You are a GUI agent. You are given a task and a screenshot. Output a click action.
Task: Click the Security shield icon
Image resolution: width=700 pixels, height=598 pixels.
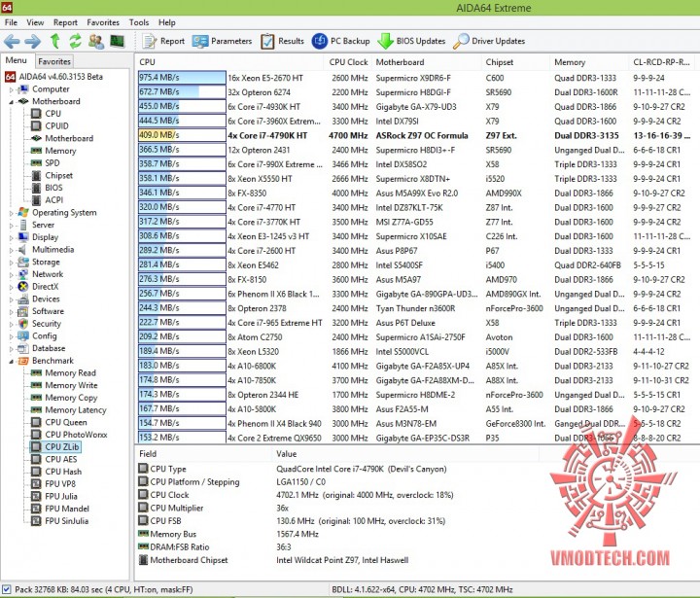coord(23,324)
